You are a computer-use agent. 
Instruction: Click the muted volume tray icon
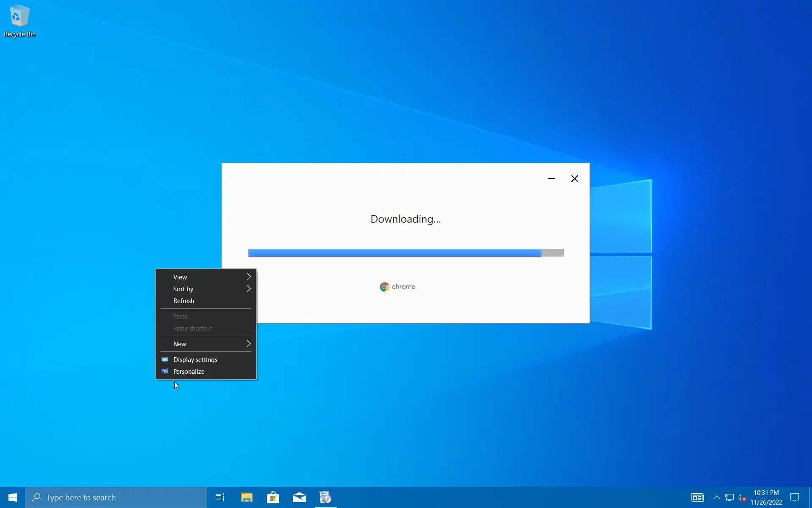click(x=742, y=497)
